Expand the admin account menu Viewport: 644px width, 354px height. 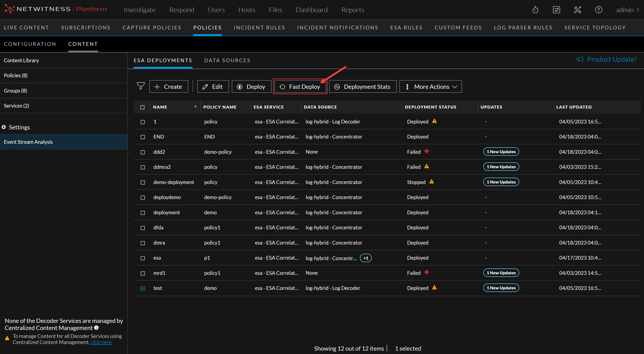pyautogui.click(x=627, y=10)
